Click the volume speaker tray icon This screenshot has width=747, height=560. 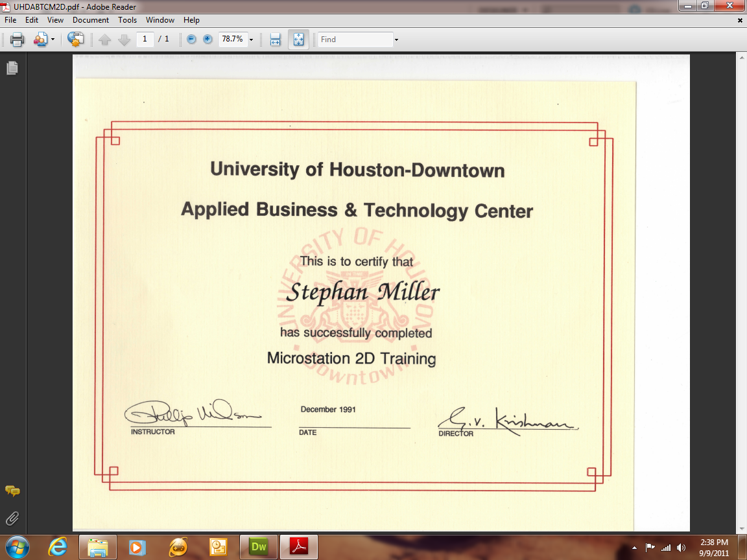click(682, 548)
